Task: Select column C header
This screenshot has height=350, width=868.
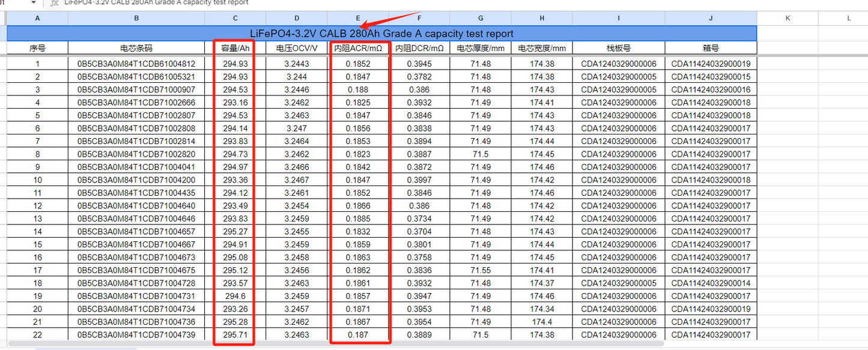Action: [x=235, y=18]
